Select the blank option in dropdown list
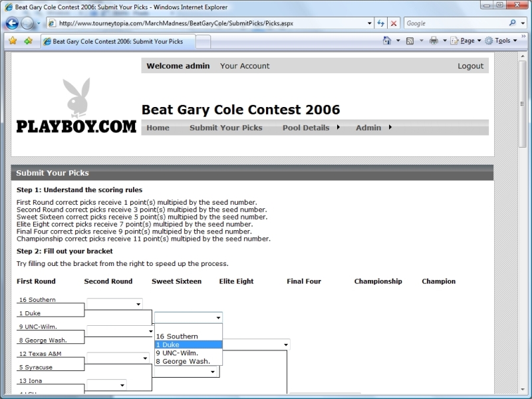Viewport: 532px width, 399px height. 188,328
